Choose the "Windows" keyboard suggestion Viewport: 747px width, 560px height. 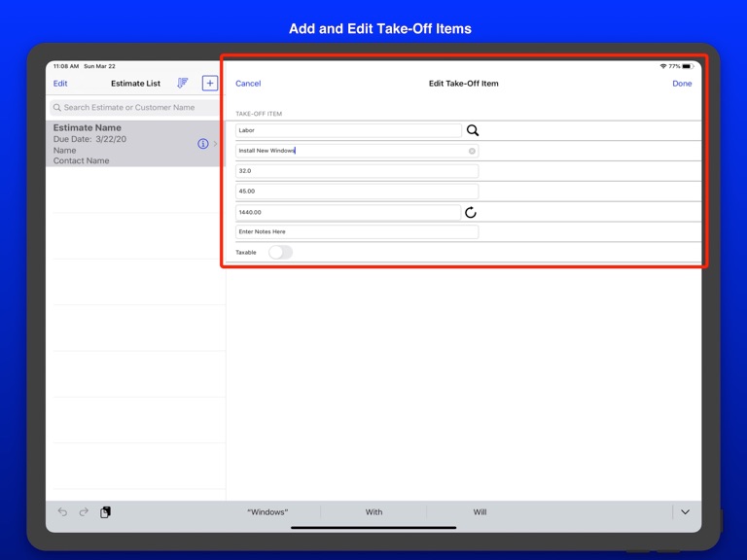coord(267,512)
